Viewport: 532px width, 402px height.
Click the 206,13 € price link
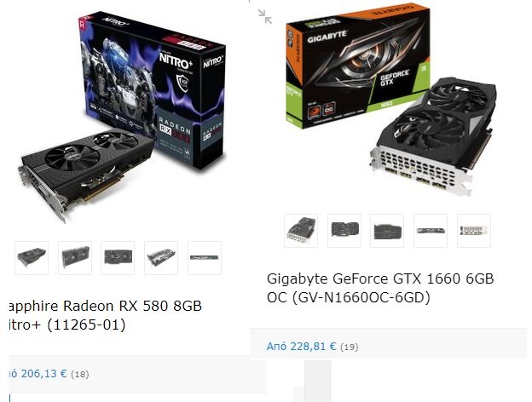pyautogui.click(x=38, y=374)
